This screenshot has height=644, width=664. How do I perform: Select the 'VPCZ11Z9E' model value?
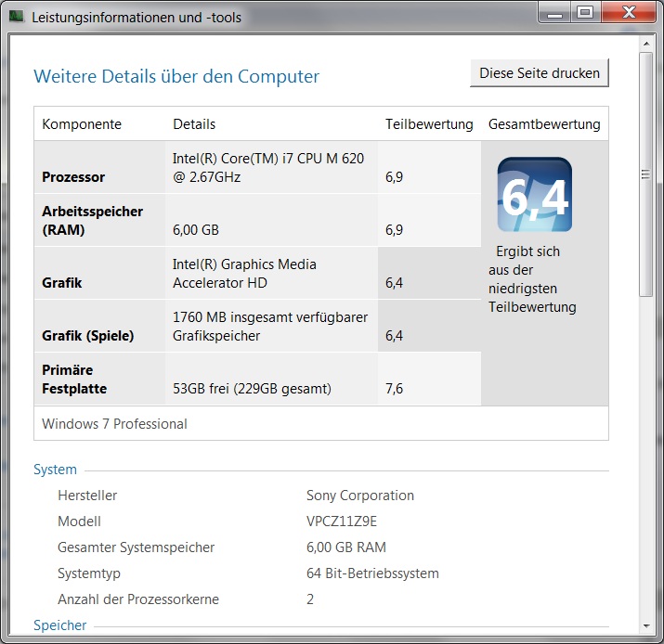point(342,521)
